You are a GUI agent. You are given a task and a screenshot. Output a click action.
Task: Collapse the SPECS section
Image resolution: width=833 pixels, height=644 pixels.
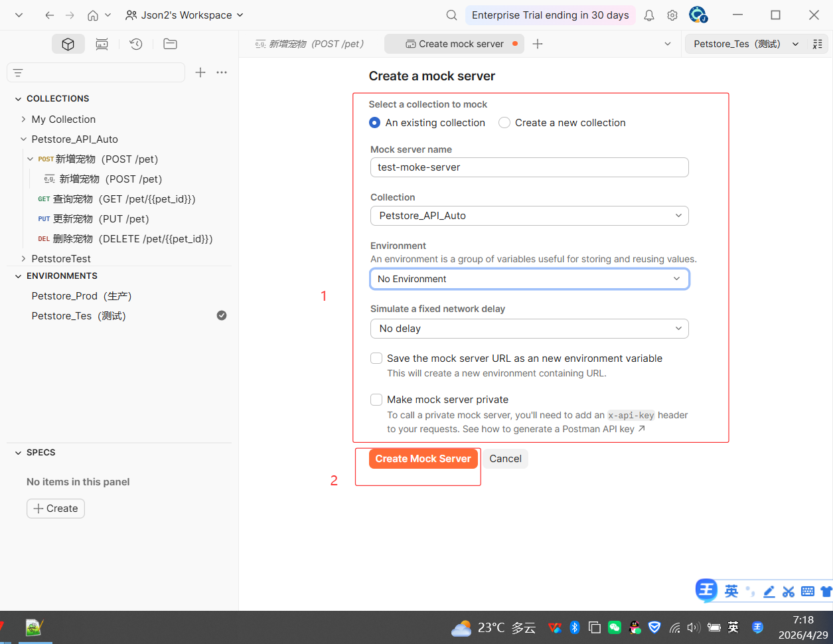click(19, 453)
